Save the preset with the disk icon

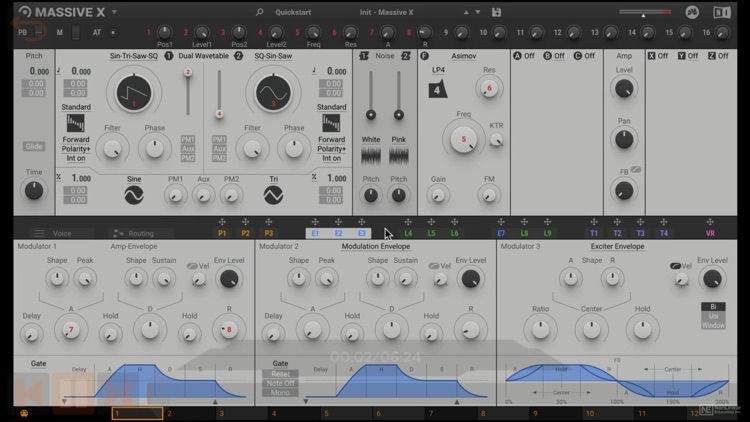[496, 12]
